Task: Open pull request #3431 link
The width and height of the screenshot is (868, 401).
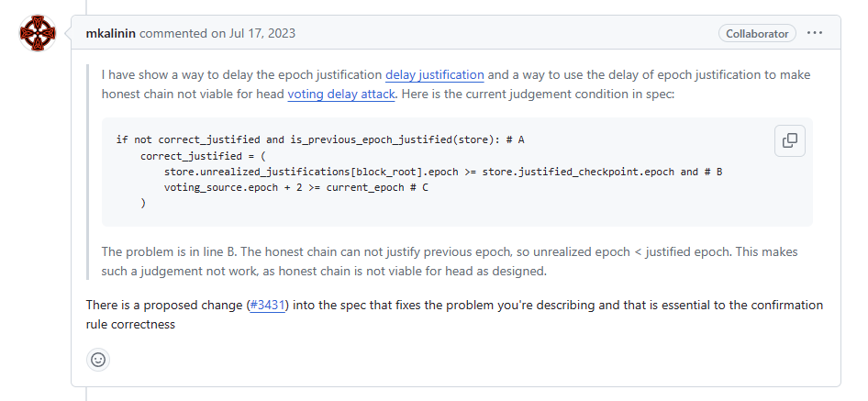Action: coord(267,305)
